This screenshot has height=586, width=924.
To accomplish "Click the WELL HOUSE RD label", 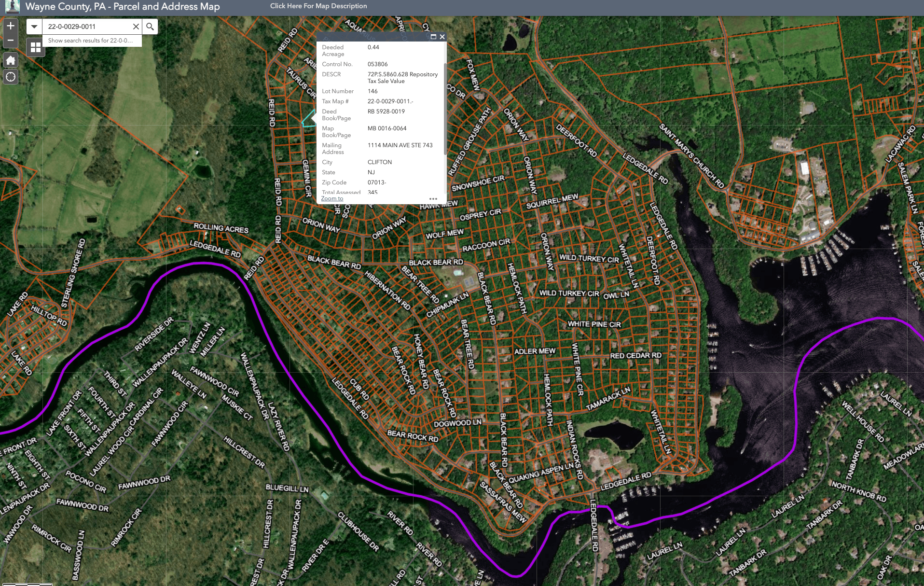I will pyautogui.click(x=863, y=421).
